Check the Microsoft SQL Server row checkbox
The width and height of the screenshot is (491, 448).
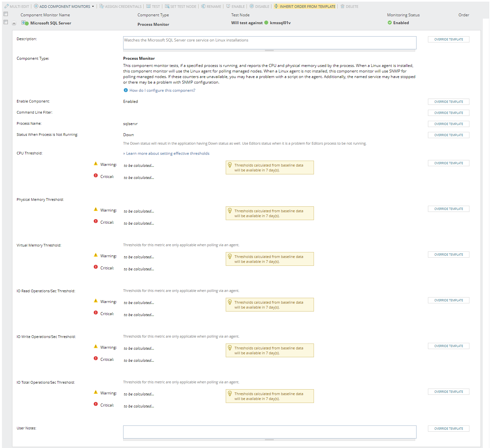[x=6, y=22]
